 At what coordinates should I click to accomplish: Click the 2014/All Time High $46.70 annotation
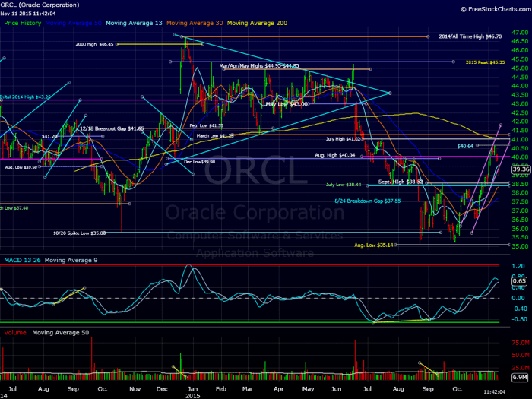pyautogui.click(x=470, y=36)
